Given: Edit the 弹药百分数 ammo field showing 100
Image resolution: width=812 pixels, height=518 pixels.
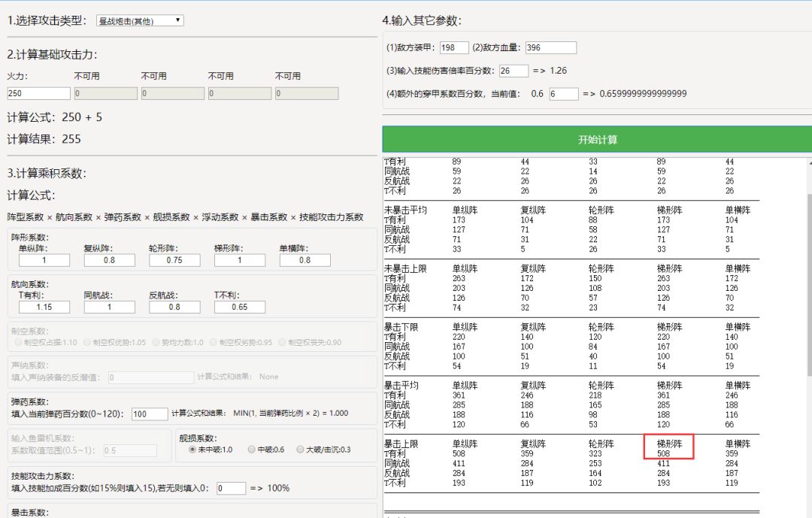Looking at the screenshot, I should tap(150, 414).
